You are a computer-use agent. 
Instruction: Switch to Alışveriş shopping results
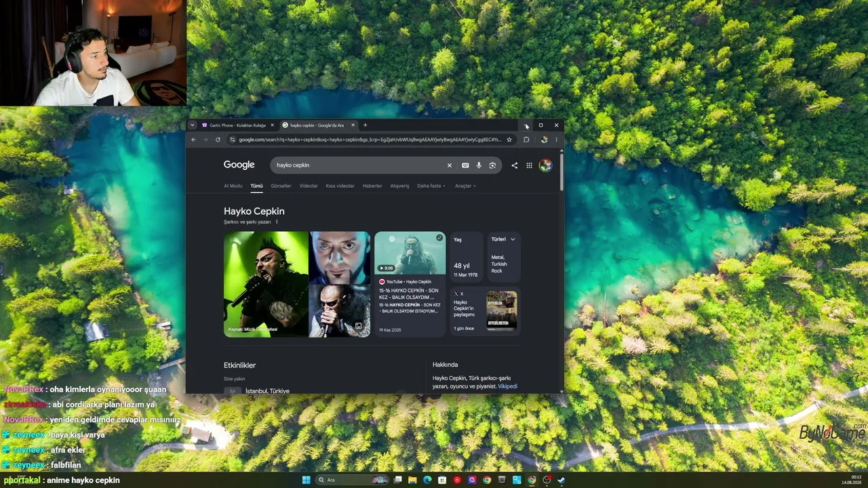(399, 186)
